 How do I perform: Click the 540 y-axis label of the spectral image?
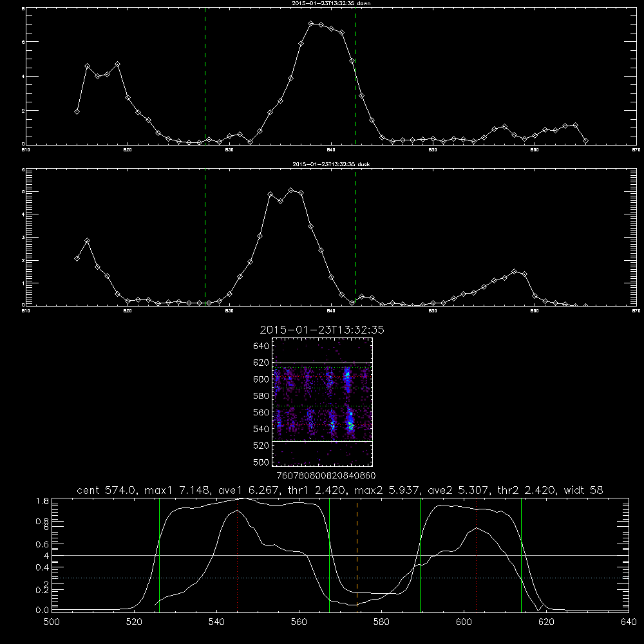tap(261, 429)
